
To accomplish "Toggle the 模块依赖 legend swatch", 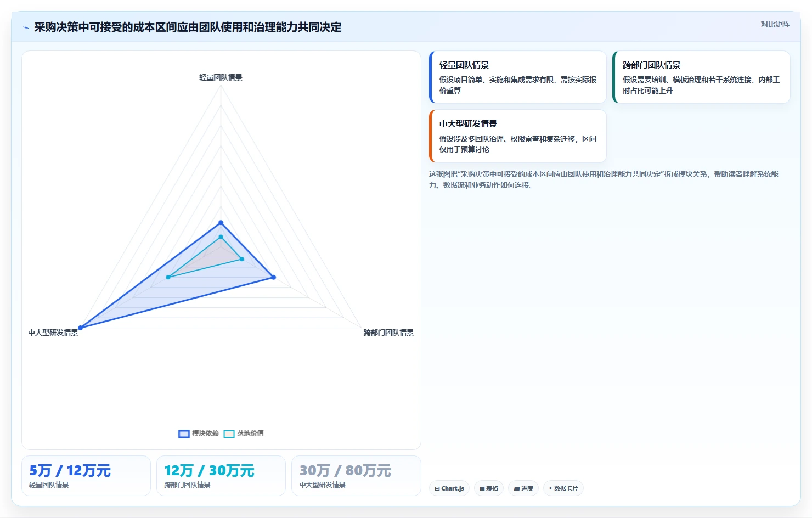I will click(184, 433).
